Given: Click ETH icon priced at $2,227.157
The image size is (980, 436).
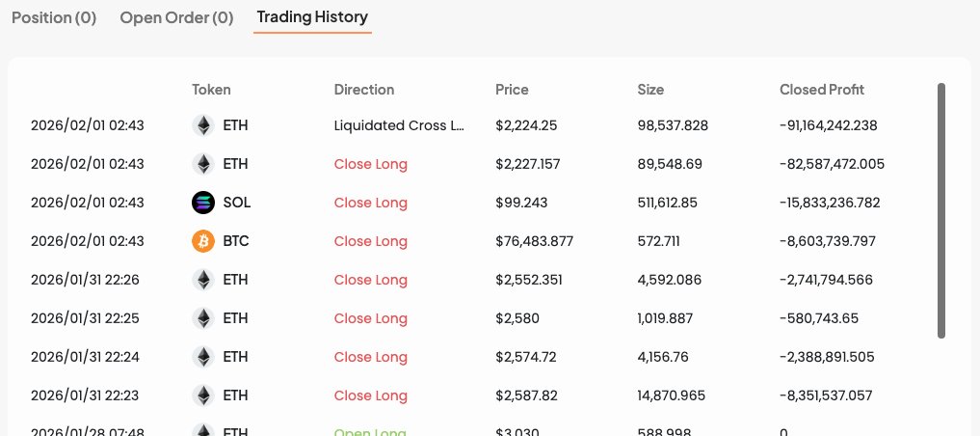Looking at the screenshot, I should pyautogui.click(x=202, y=164).
